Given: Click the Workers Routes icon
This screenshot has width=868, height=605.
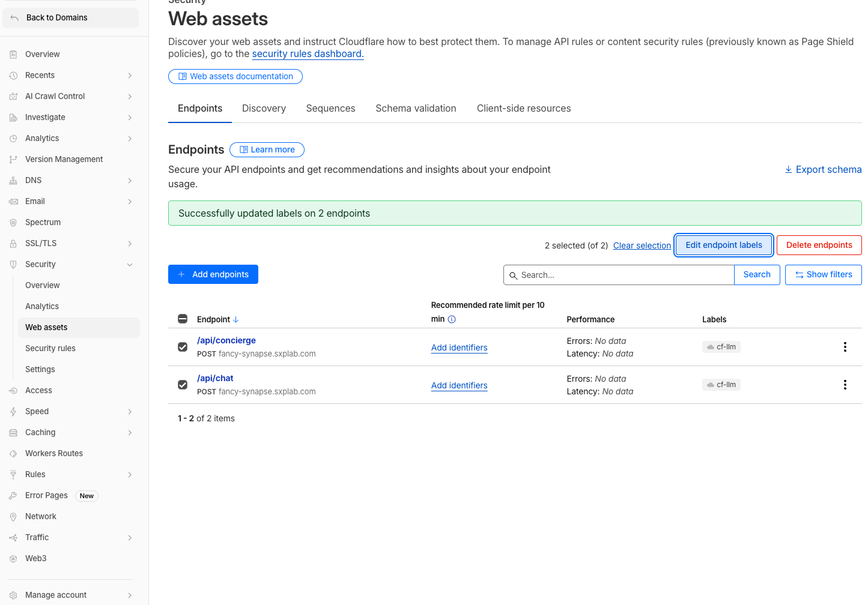Looking at the screenshot, I should [13, 454].
